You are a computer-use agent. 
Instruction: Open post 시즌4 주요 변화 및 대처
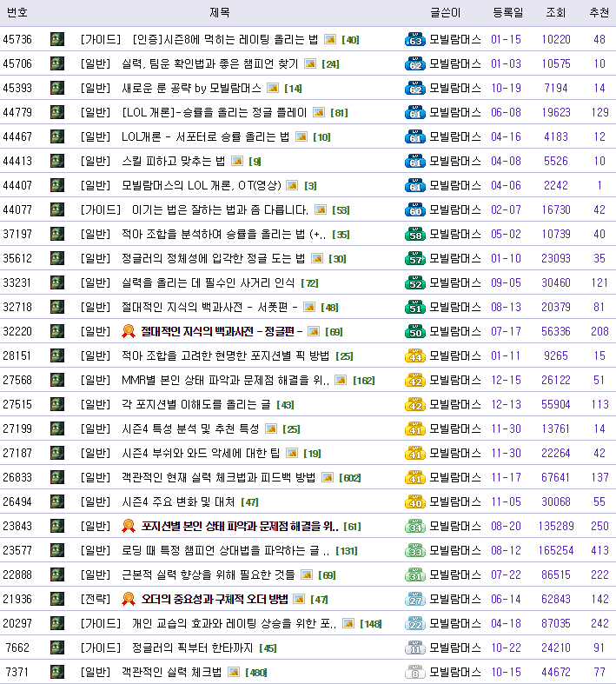(178, 501)
